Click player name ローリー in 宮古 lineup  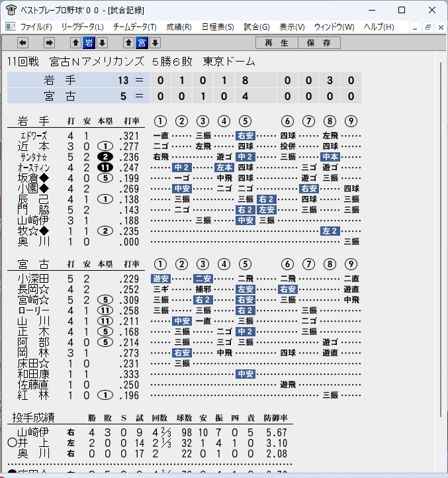(34, 311)
